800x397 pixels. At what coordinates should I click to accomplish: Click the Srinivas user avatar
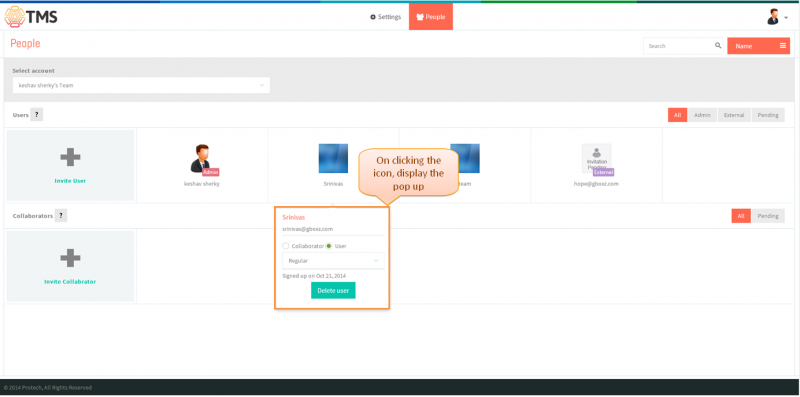pyautogui.click(x=333, y=158)
